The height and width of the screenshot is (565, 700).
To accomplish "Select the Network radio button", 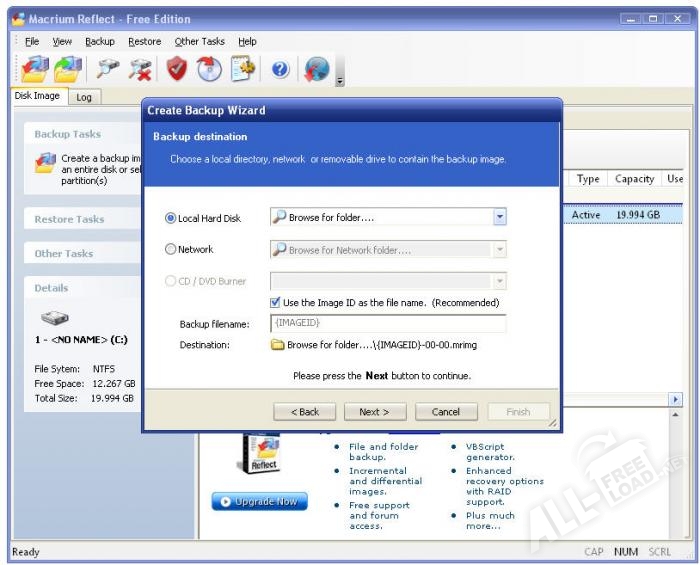I will pyautogui.click(x=170, y=249).
